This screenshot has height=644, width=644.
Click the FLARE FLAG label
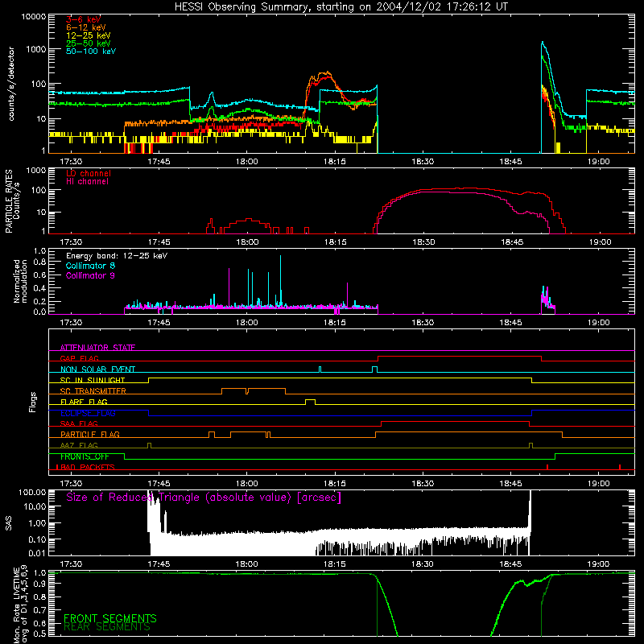click(x=84, y=402)
